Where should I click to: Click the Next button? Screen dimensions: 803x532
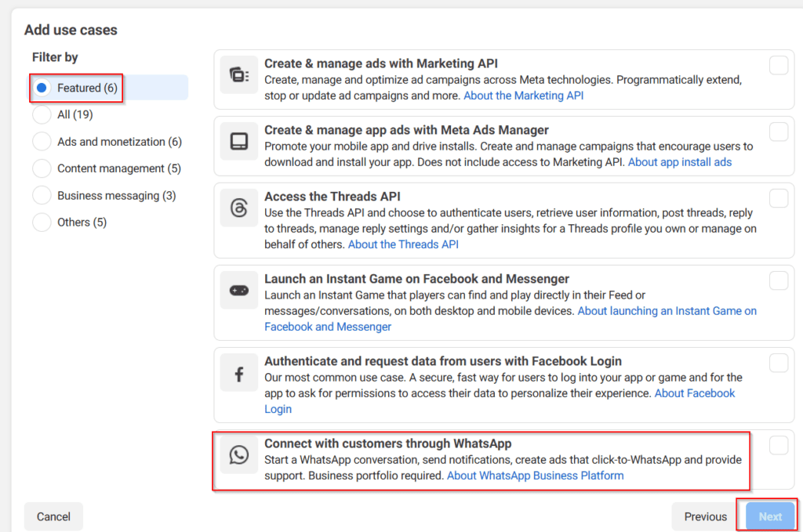770,516
